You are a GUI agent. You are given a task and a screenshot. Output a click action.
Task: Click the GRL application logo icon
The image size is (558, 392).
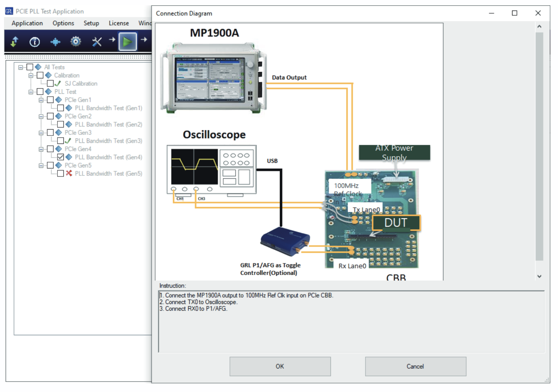tap(9, 11)
